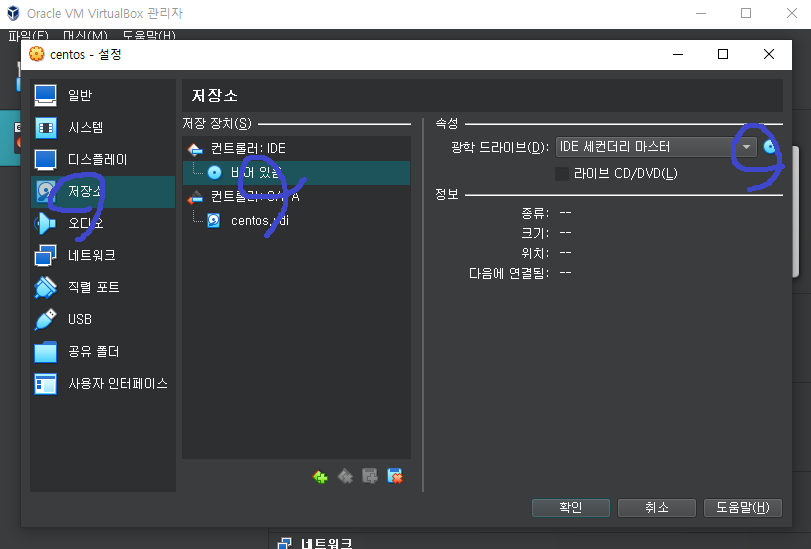
Task: Open the 오디오 (Audio) settings page
Action: [103, 224]
